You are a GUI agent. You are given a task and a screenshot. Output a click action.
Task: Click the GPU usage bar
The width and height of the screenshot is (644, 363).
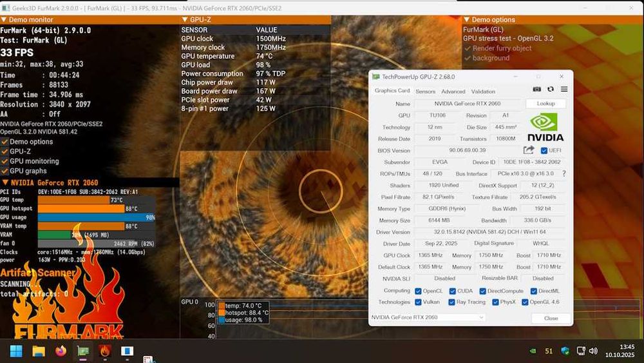(97, 217)
